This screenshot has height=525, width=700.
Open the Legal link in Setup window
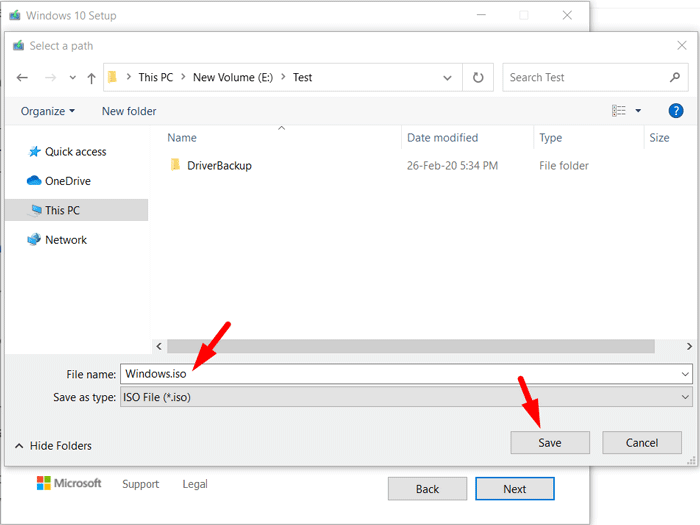(195, 484)
